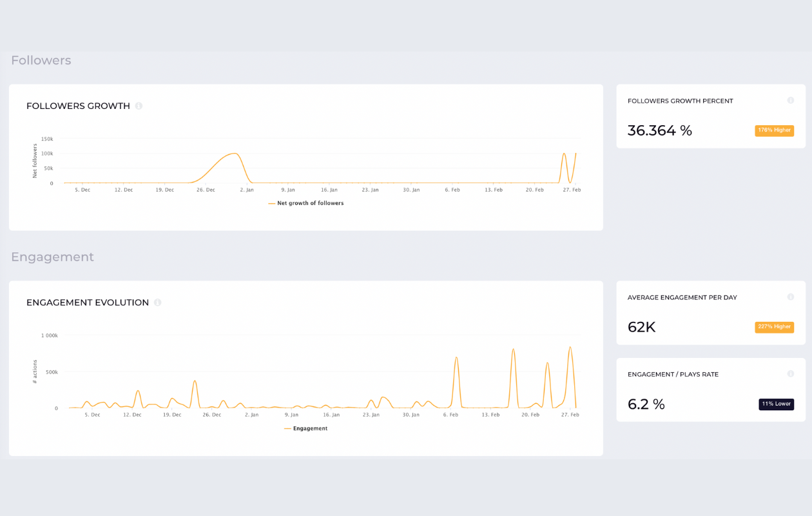Click info icon on Average Engagement Per Day card
Image resolution: width=812 pixels, height=516 pixels.
click(791, 297)
